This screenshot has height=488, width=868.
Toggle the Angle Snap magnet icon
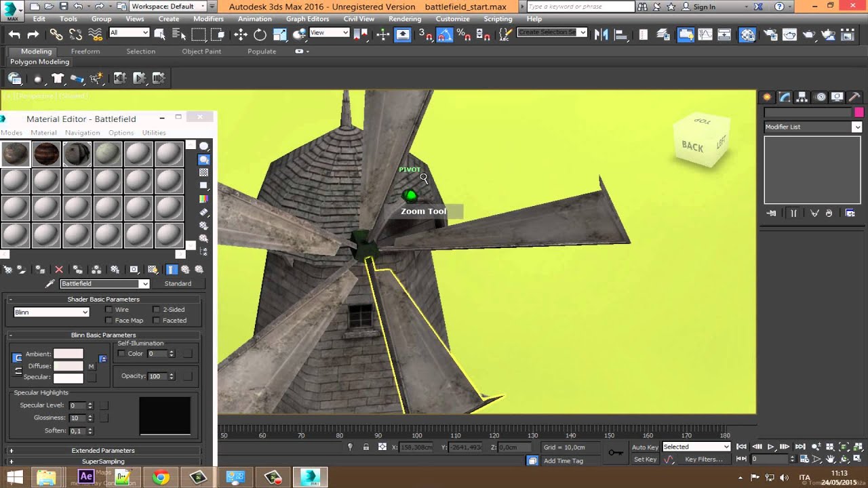444,35
